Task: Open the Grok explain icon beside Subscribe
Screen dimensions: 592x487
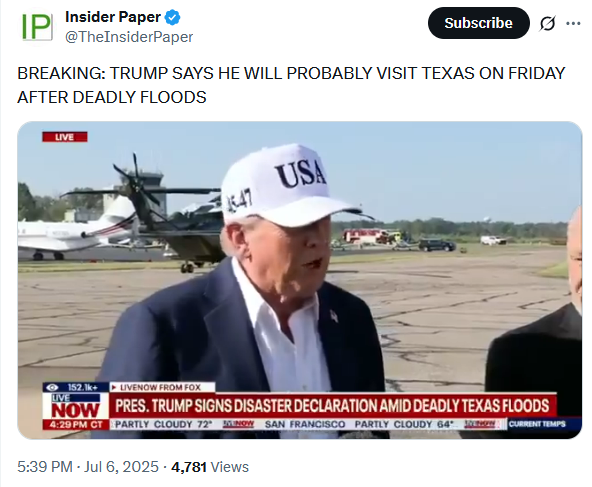Action: (x=547, y=23)
